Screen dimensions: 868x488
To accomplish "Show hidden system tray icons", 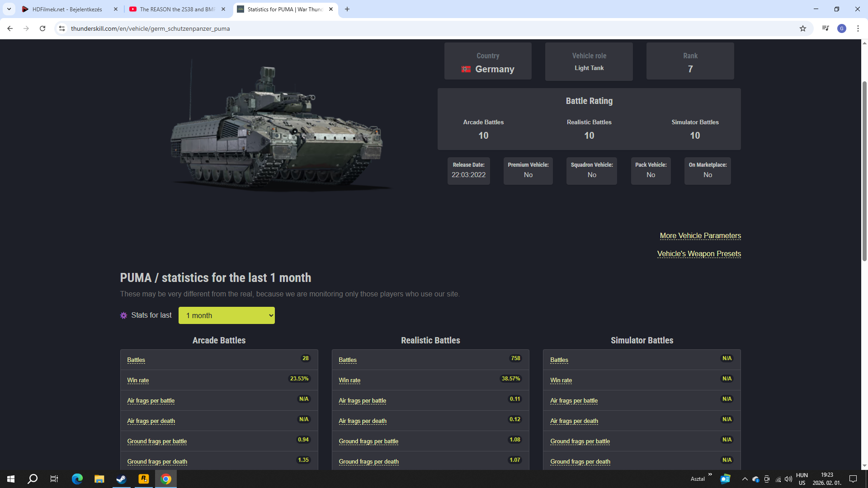I will [745, 479].
